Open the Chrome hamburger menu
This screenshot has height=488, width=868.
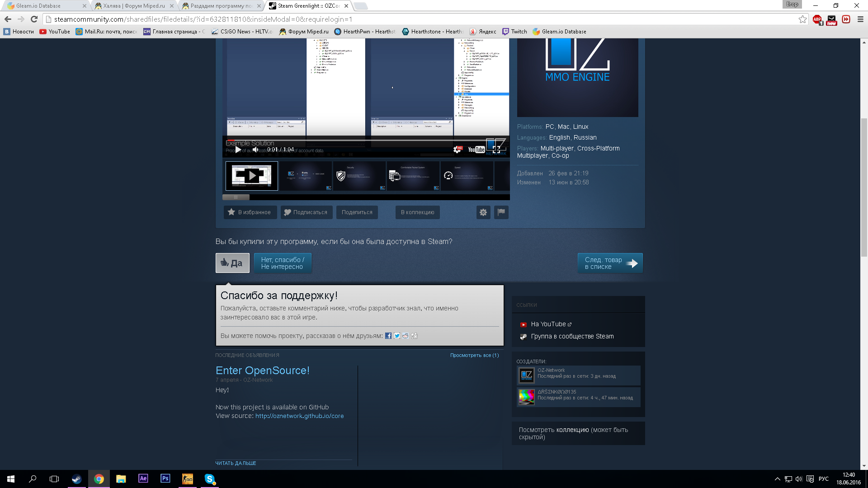(x=860, y=19)
